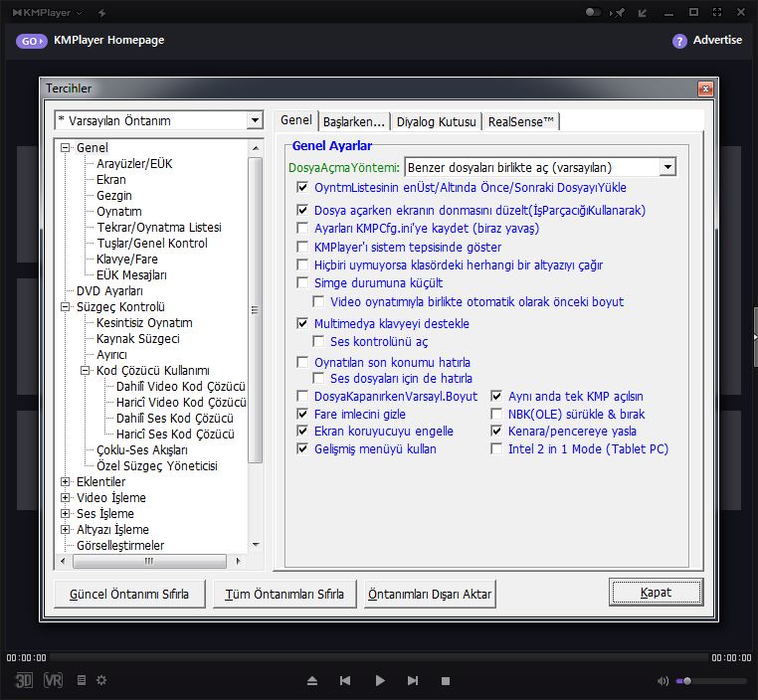
Task: Open the settings gear in control bar
Action: click(101, 680)
